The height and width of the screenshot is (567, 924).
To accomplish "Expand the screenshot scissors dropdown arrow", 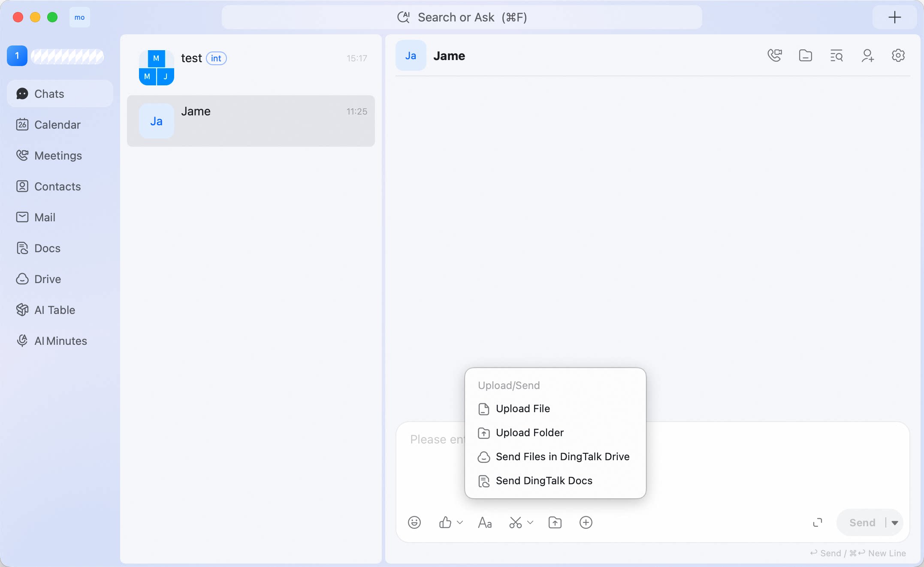I will tap(530, 522).
